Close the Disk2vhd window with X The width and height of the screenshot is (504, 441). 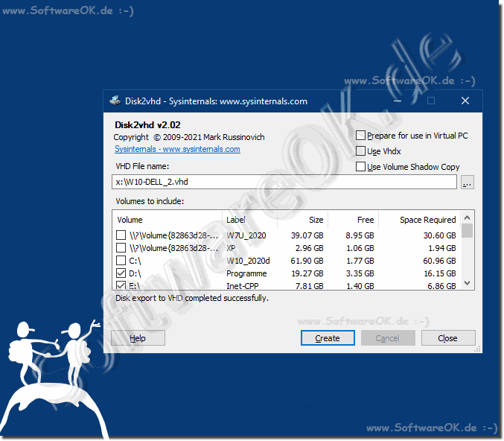point(465,101)
